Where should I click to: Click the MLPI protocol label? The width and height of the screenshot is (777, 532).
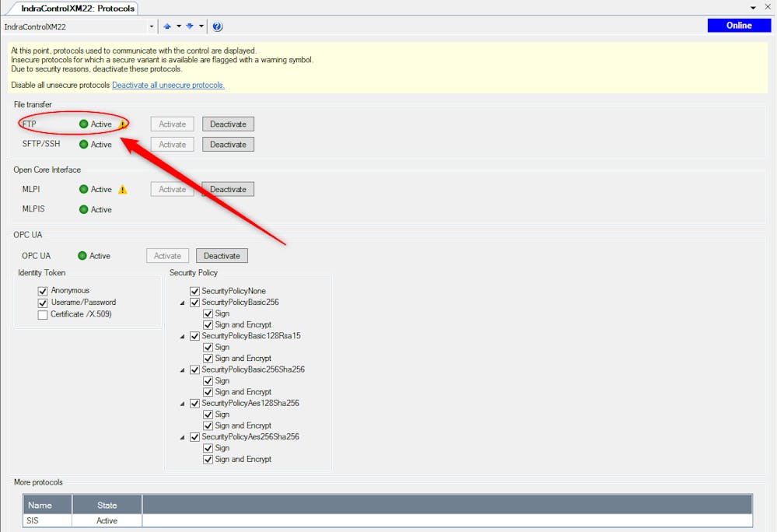(31, 189)
